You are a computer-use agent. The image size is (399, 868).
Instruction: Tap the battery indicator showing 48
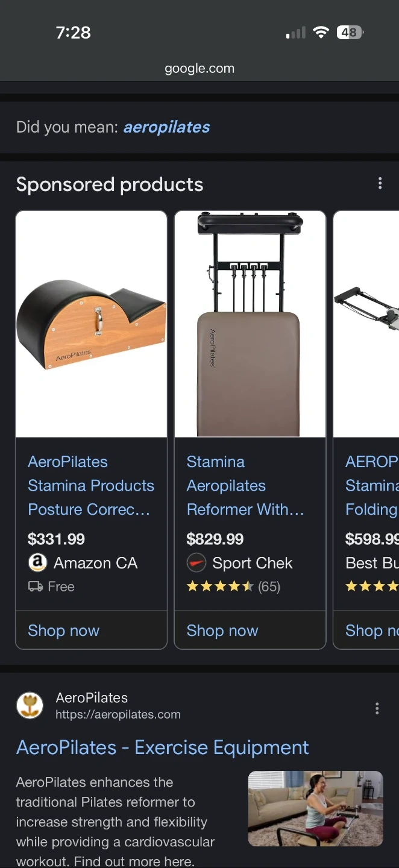pyautogui.click(x=350, y=33)
